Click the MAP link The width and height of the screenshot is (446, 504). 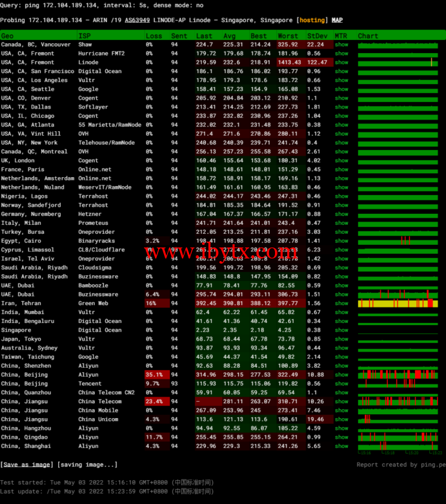pos(337,20)
